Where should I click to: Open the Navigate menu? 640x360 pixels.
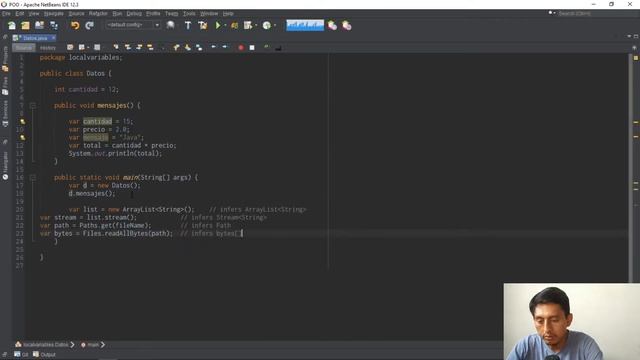54,13
